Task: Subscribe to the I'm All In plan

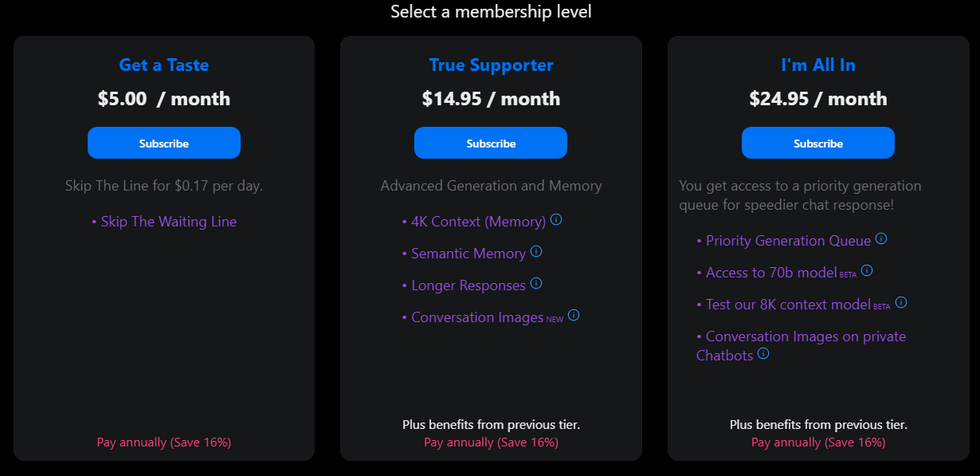Action: (817, 143)
